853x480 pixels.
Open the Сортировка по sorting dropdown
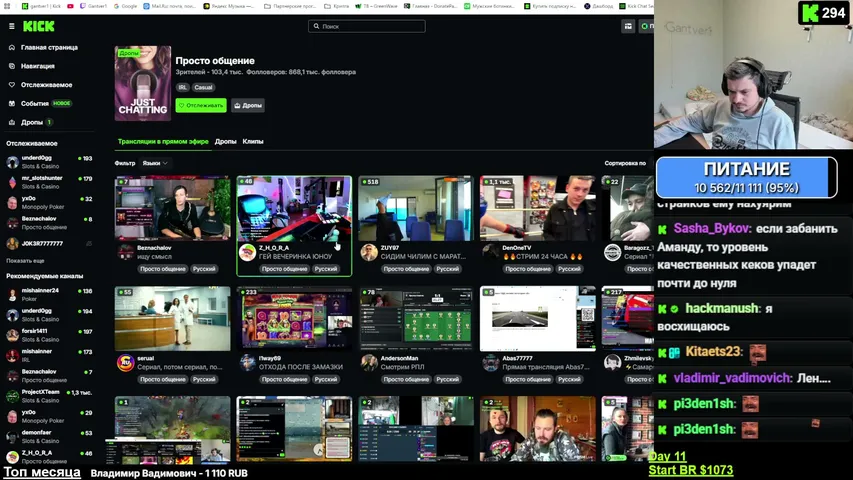coord(625,163)
